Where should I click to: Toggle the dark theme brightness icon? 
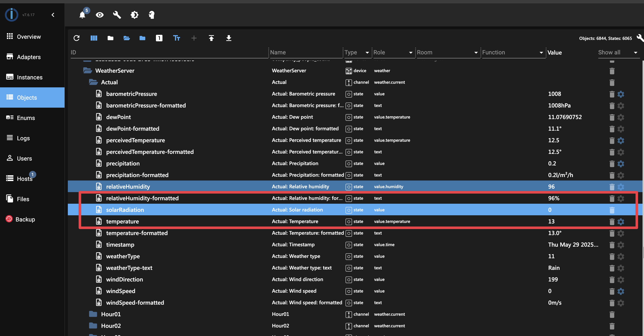134,15
